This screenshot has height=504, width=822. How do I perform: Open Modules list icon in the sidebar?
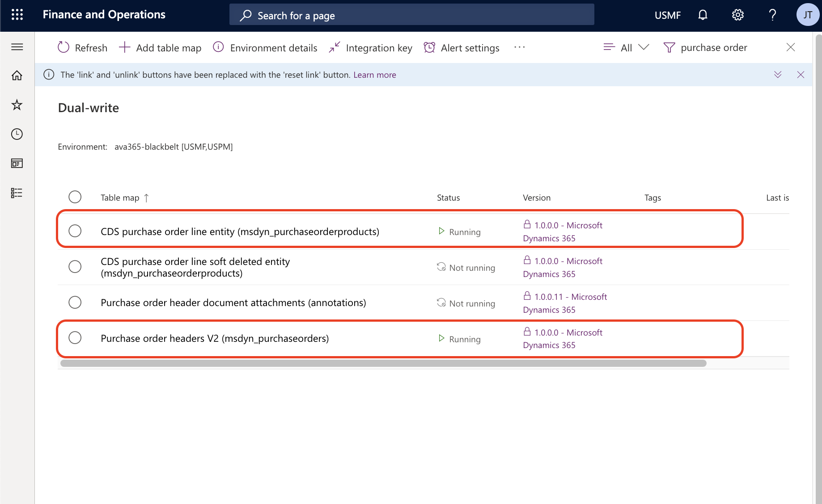(17, 193)
